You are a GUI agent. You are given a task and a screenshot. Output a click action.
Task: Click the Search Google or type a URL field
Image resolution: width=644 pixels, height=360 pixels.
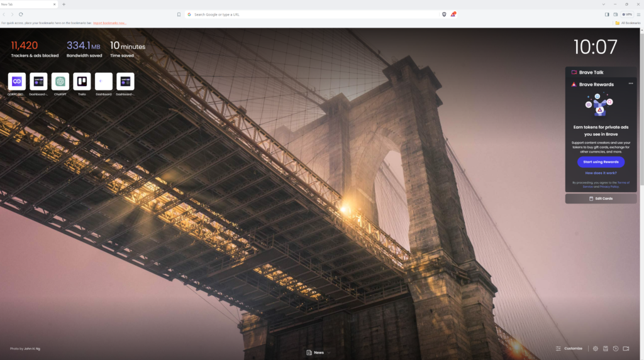coord(312,14)
